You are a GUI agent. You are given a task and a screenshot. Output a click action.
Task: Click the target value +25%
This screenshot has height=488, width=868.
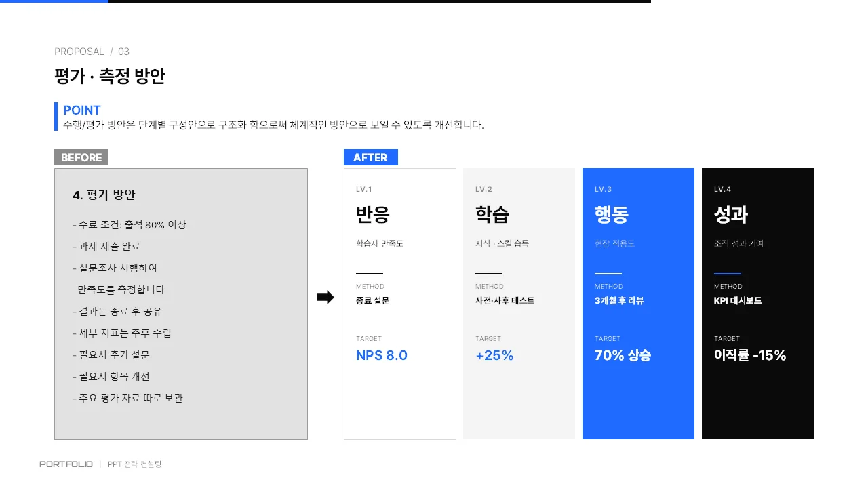[x=494, y=355]
